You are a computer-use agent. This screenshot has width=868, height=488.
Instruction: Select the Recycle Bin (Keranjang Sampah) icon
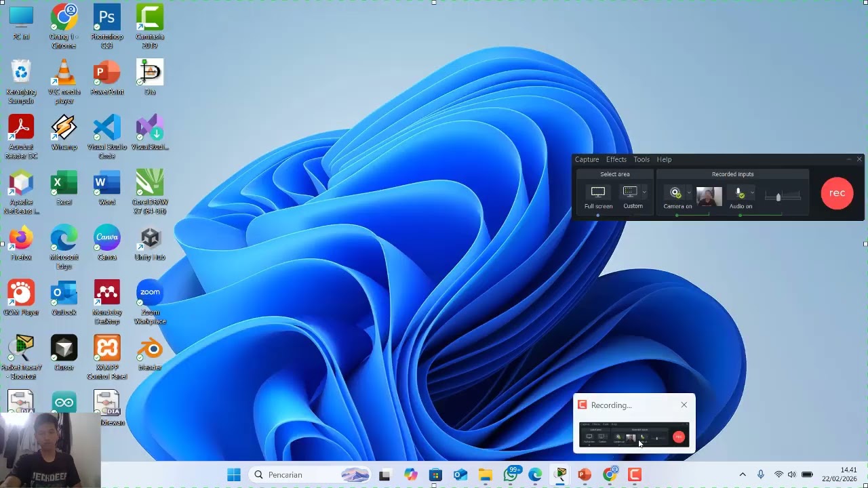[x=21, y=82]
